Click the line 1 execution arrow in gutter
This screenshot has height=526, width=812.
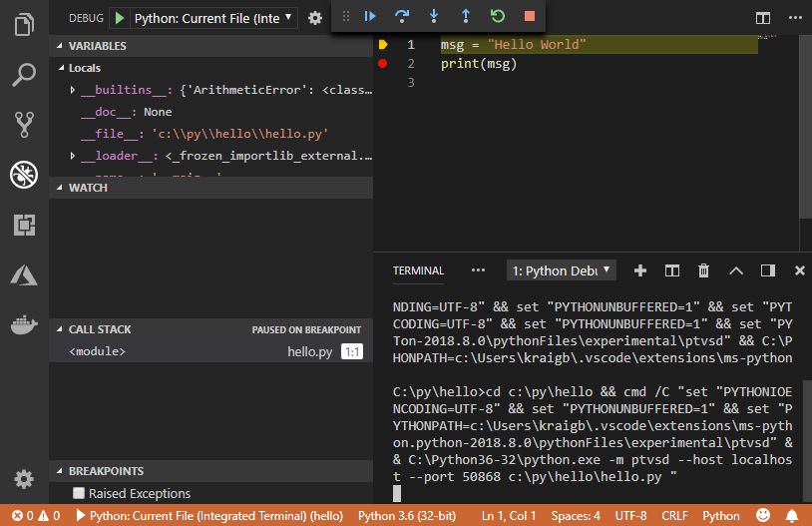pyautogui.click(x=383, y=45)
